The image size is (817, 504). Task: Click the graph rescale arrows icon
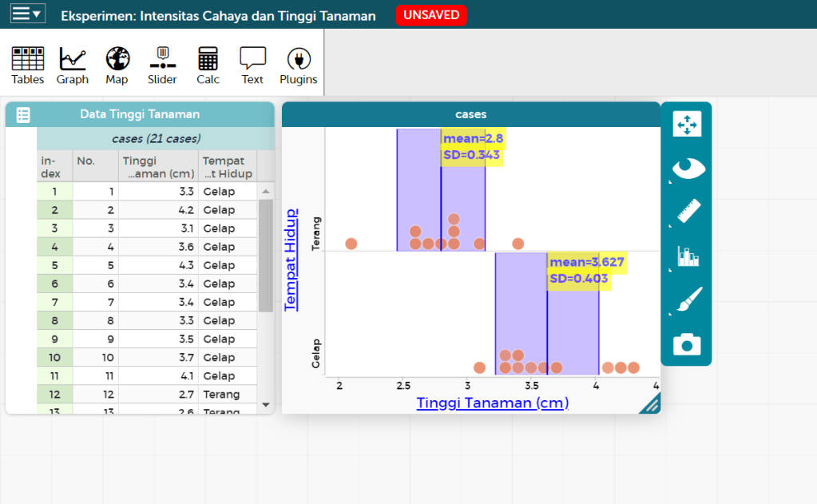coord(686,124)
